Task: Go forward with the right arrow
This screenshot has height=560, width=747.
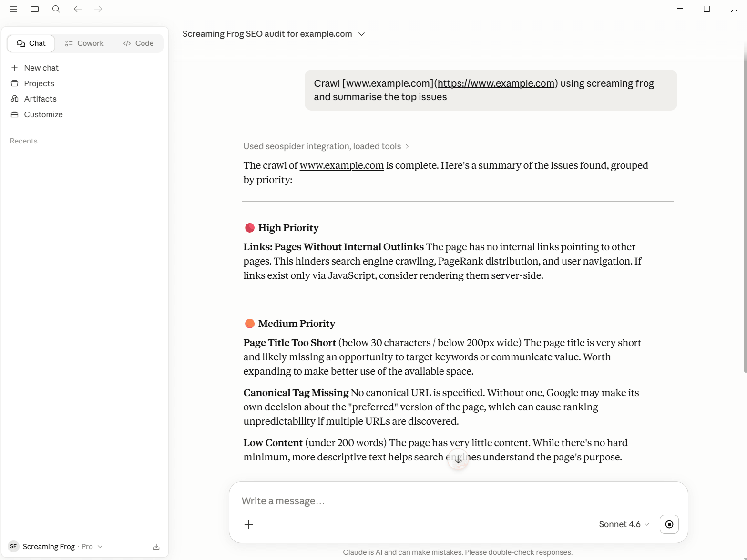Action: pos(98,9)
